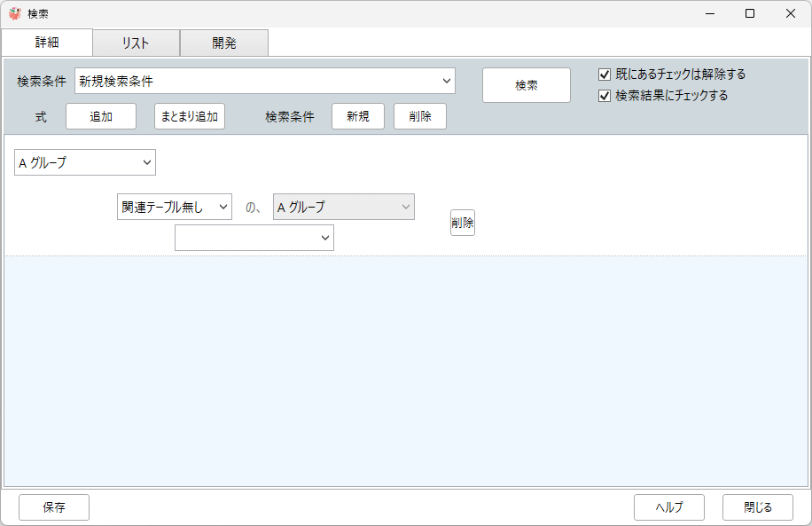The width and height of the screenshot is (812, 526).
Task: Click the greyed A グループ combo box
Action: click(x=344, y=207)
